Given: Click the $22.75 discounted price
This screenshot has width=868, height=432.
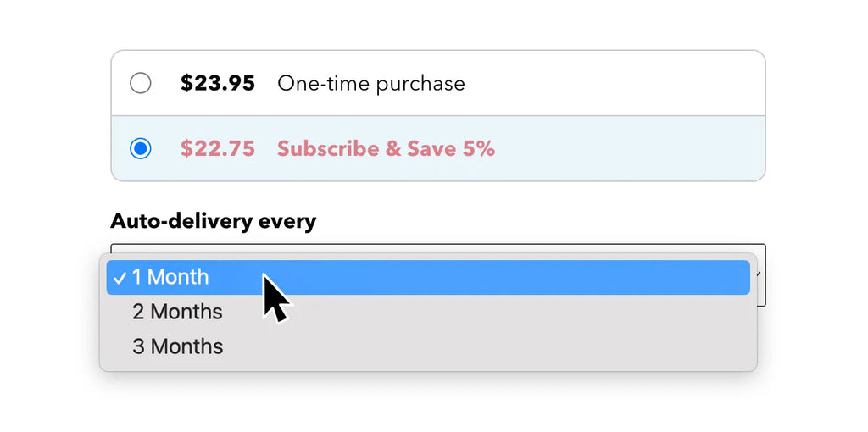Looking at the screenshot, I should click(217, 149).
